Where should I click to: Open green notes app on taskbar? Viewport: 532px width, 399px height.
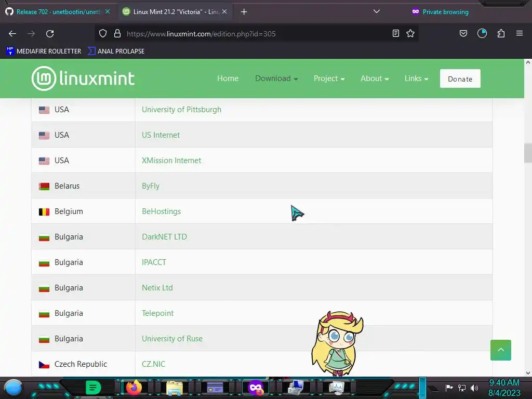[93, 388]
